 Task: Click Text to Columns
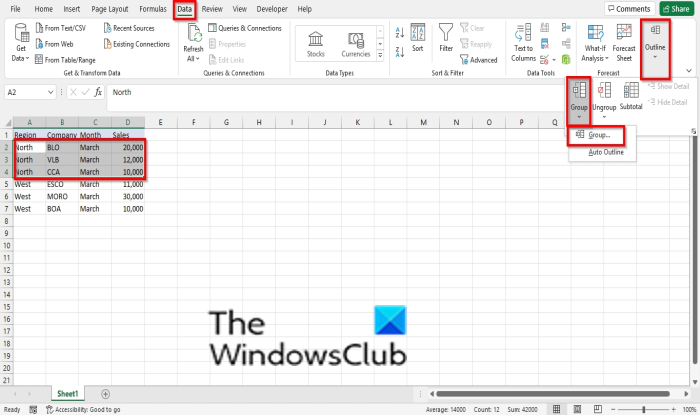pyautogui.click(x=523, y=43)
